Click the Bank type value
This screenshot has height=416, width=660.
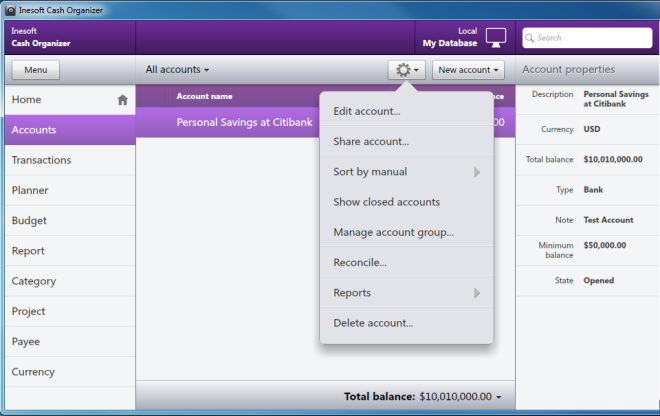pyautogui.click(x=593, y=190)
